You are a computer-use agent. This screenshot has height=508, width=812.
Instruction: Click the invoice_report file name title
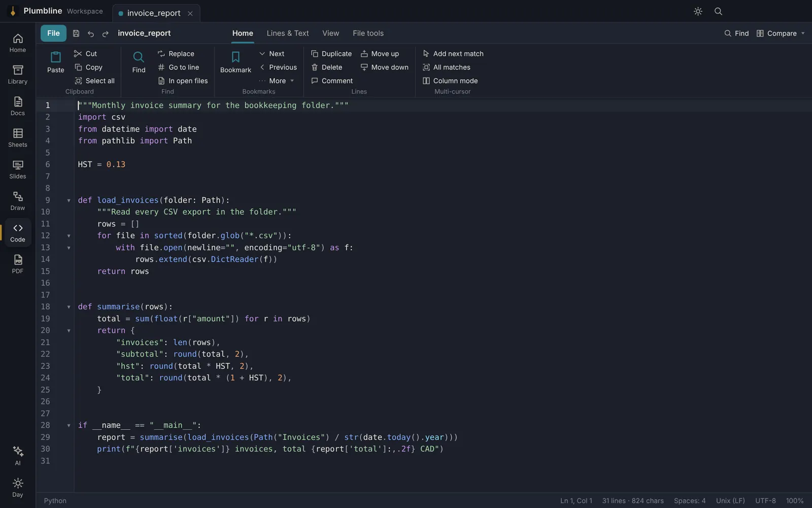click(144, 34)
